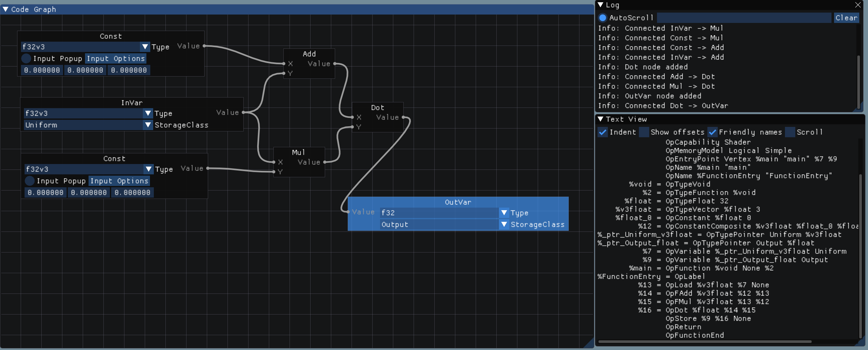Click Input Options on top Const node

point(116,58)
